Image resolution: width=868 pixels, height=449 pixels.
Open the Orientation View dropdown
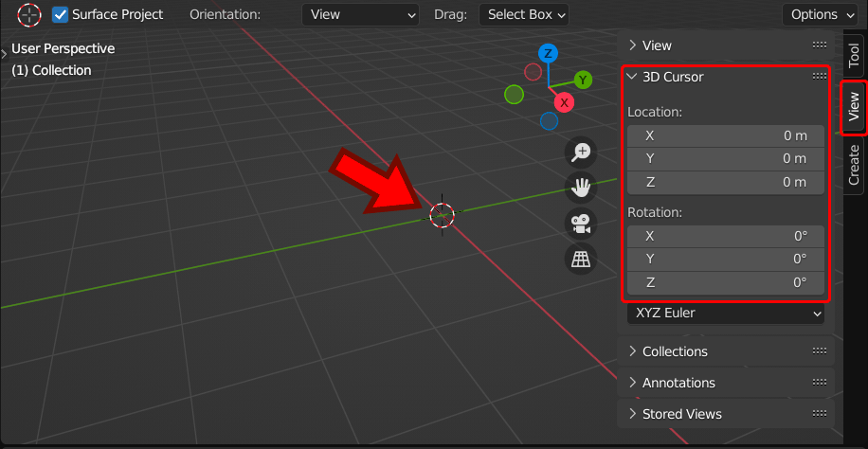(360, 14)
